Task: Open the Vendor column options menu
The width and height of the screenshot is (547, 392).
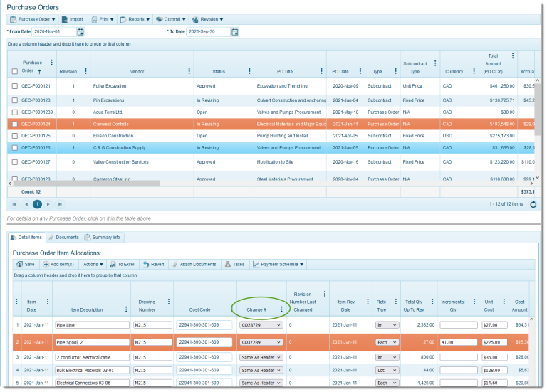Action: click(x=189, y=71)
